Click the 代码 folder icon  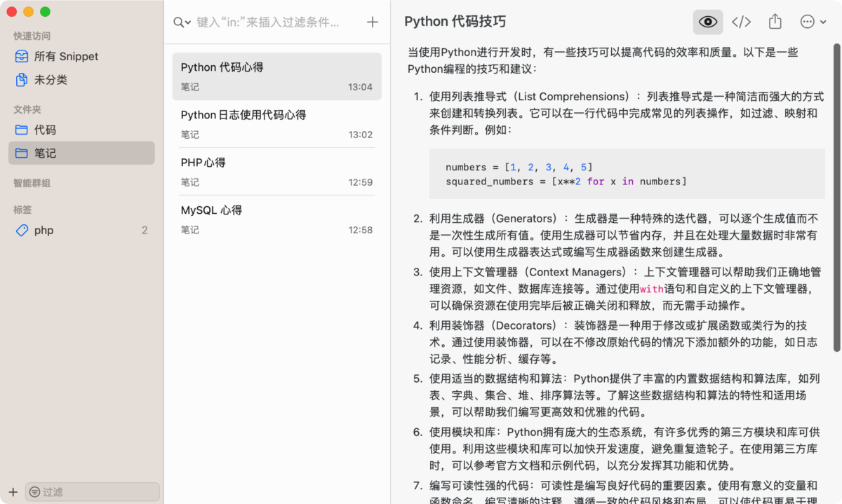click(22, 130)
